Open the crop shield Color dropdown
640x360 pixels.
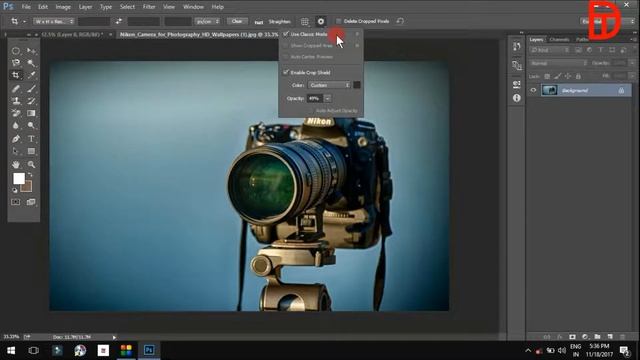329,85
